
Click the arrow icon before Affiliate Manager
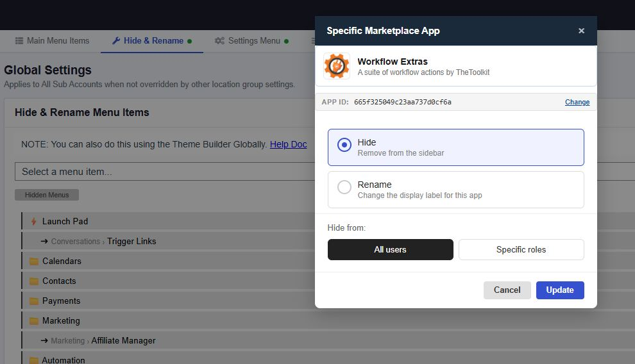tap(44, 340)
